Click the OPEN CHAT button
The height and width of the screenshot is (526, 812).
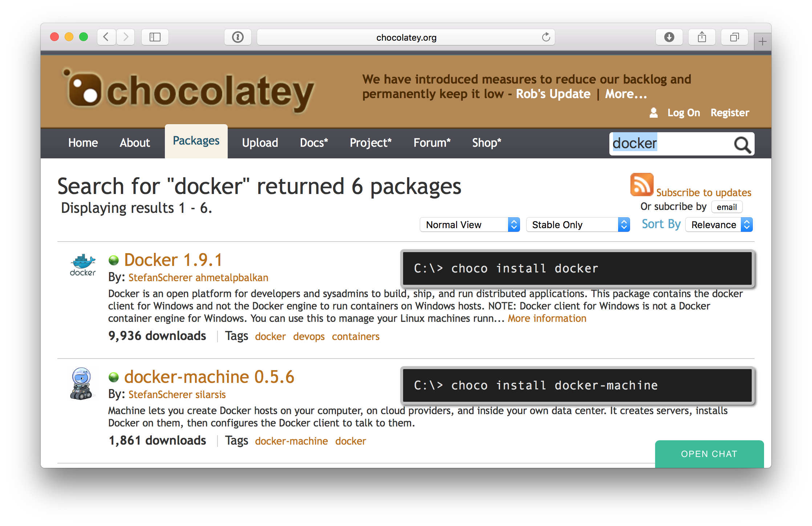pyautogui.click(x=710, y=455)
